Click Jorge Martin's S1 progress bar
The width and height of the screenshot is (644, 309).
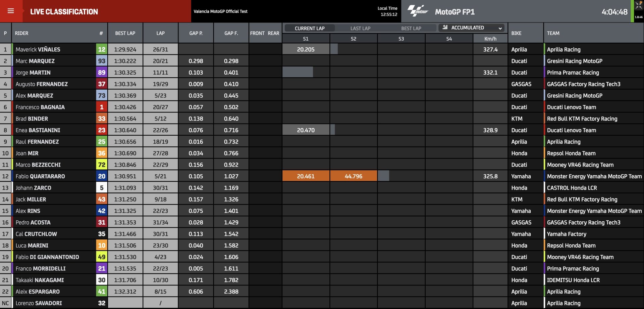point(298,72)
